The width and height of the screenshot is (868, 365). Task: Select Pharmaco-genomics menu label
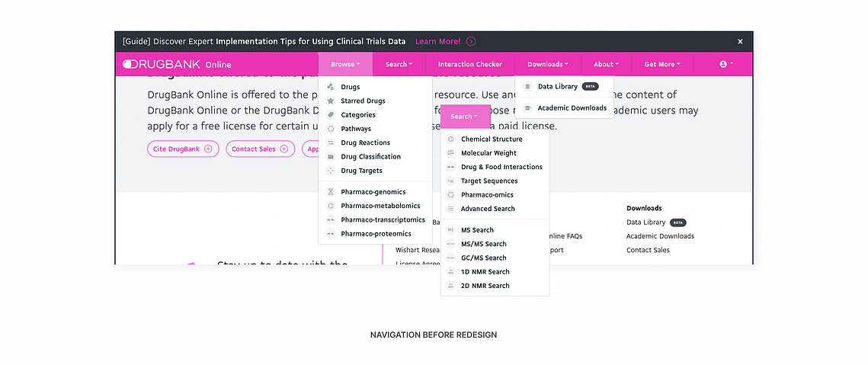[373, 191]
